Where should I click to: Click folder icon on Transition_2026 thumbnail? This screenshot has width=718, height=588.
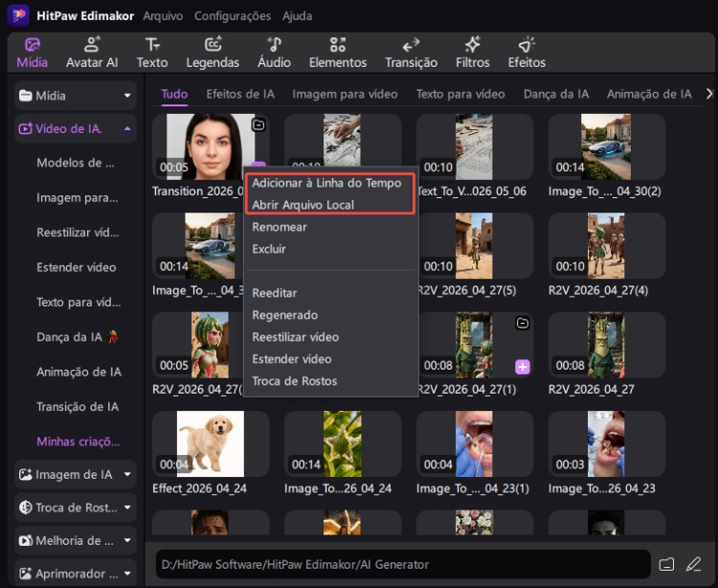point(258,124)
